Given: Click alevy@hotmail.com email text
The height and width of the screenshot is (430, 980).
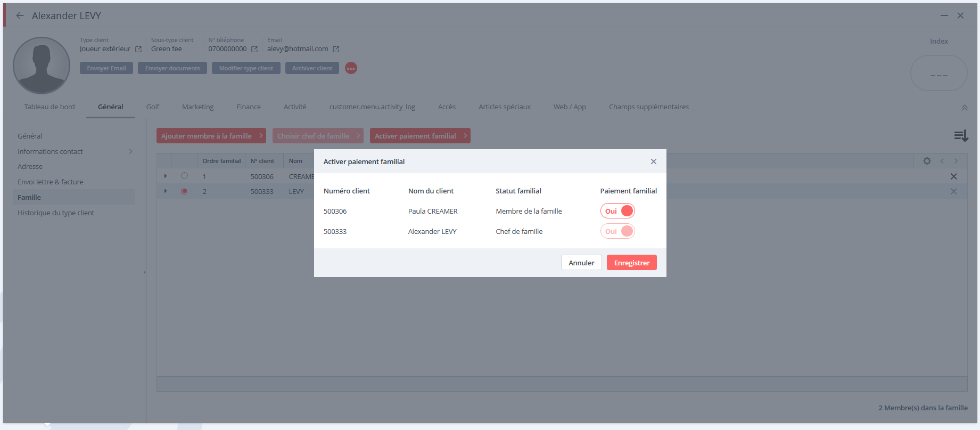Looking at the screenshot, I should pyautogui.click(x=298, y=49).
